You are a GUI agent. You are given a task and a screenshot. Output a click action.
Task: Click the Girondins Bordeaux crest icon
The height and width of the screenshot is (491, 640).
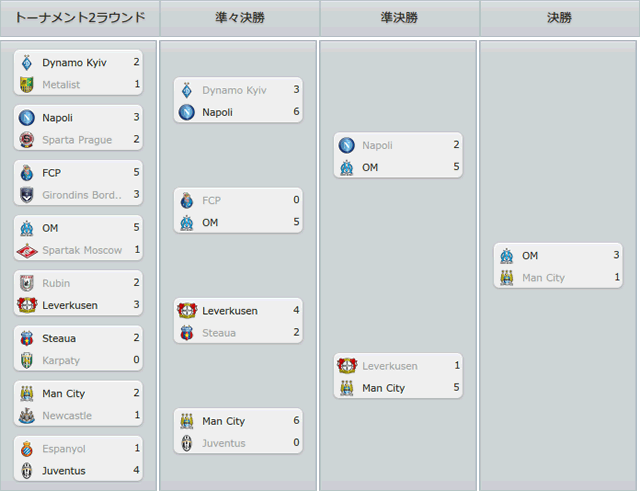[27, 195]
